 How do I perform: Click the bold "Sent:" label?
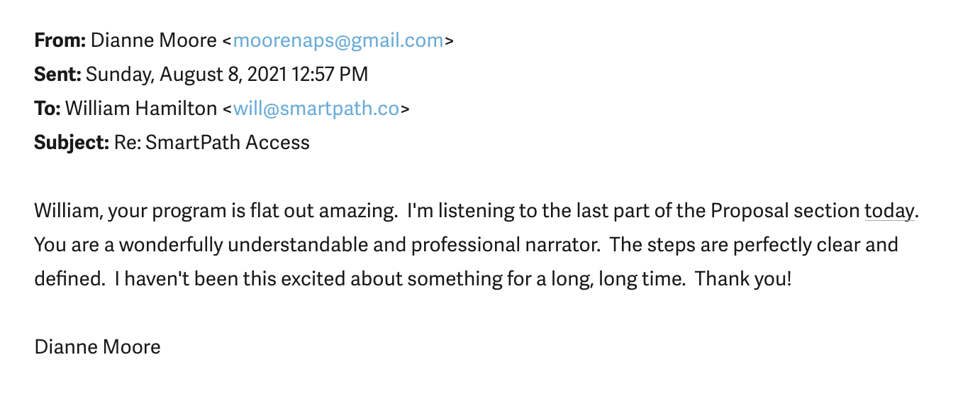pyautogui.click(x=57, y=75)
